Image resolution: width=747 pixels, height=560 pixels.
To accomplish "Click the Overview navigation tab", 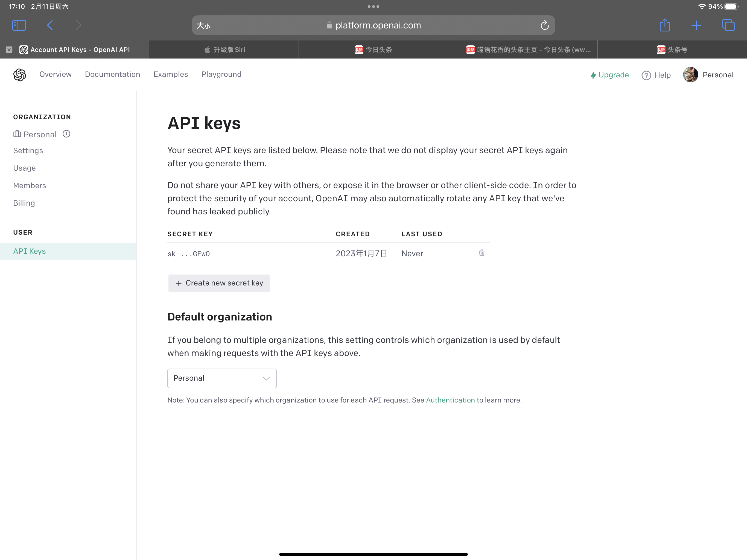I will [55, 74].
